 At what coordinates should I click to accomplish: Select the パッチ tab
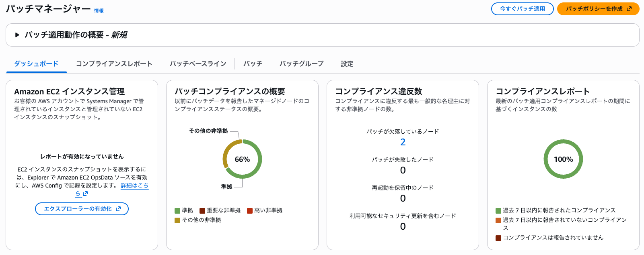[253, 63]
